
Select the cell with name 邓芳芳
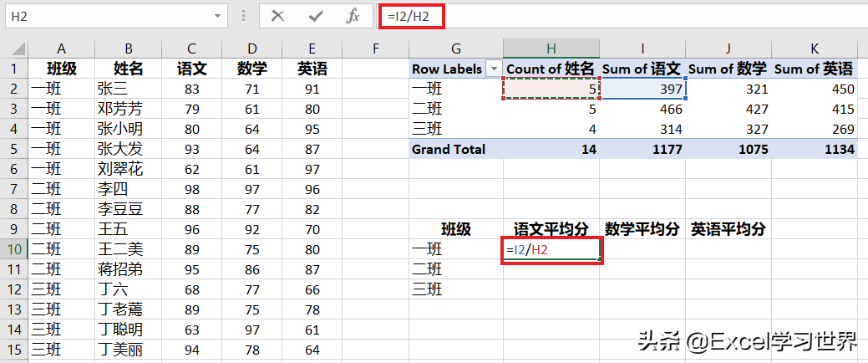point(129,110)
